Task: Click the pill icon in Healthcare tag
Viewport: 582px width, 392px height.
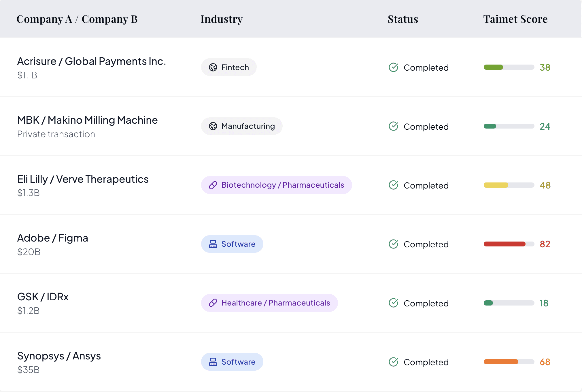Action: [213, 303]
